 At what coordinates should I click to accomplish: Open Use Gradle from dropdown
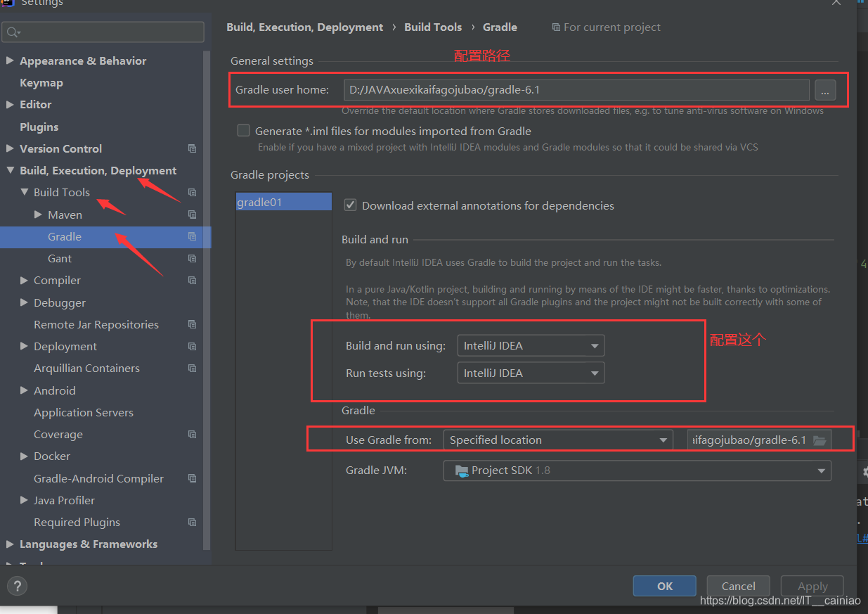click(558, 440)
